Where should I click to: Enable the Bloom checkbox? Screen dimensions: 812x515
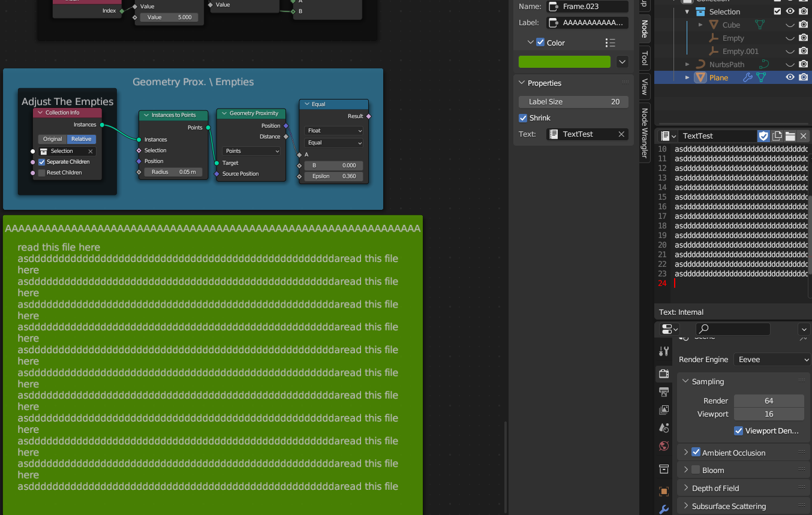pos(696,469)
